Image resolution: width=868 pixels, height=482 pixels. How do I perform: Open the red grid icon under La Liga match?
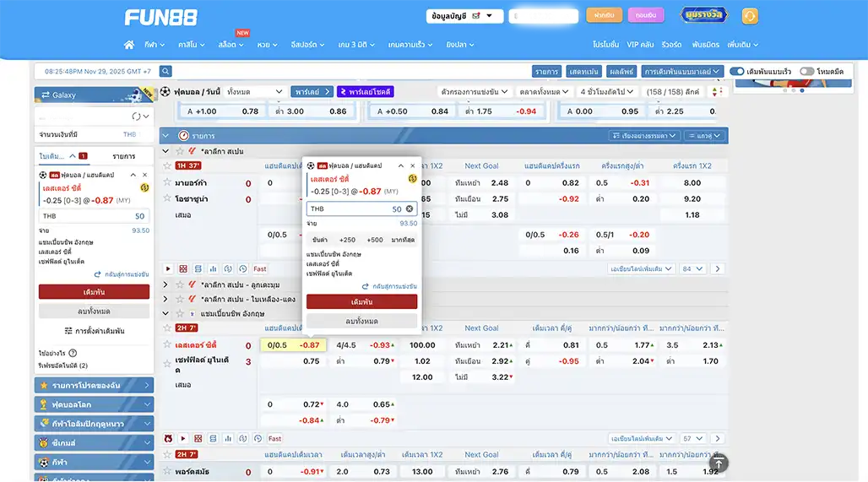(x=182, y=269)
